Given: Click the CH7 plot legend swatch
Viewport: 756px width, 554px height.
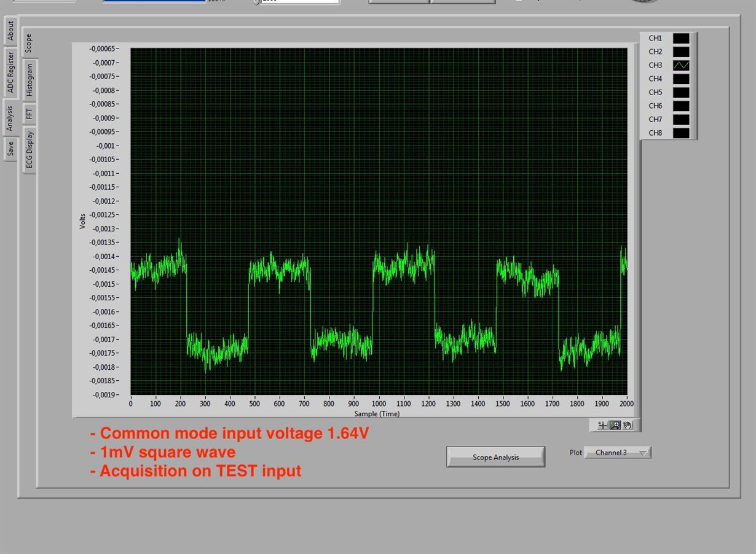Looking at the screenshot, I should click(681, 119).
